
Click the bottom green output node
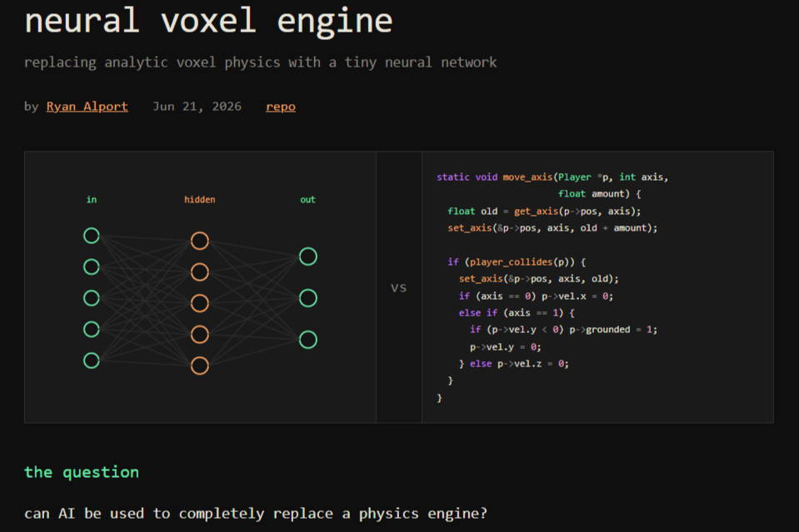click(307, 340)
